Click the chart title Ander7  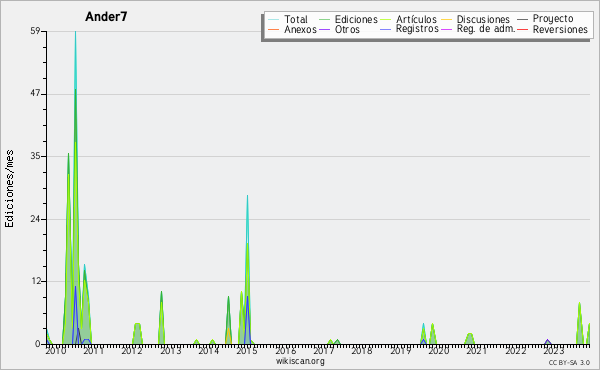click(x=106, y=17)
